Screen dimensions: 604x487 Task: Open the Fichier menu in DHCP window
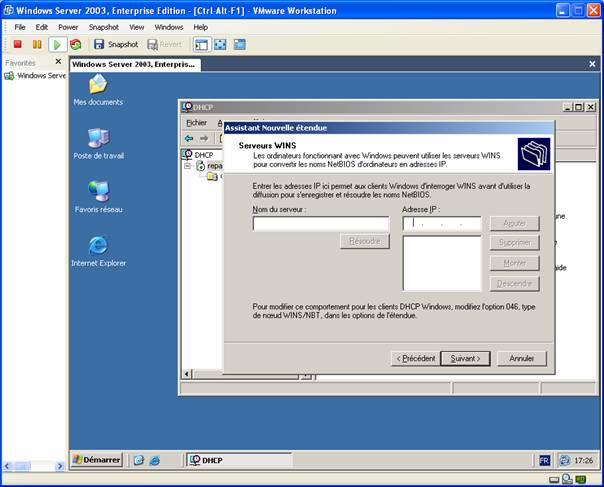click(196, 123)
